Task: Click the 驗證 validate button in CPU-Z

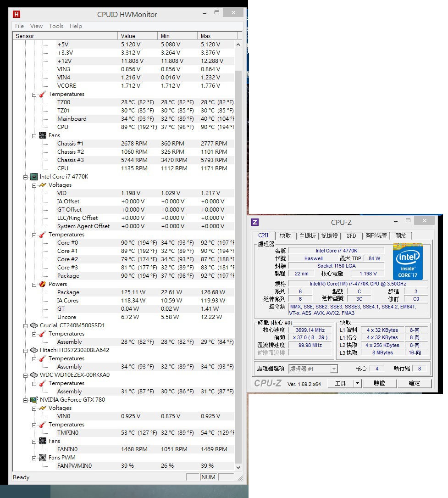Action: 380,383
